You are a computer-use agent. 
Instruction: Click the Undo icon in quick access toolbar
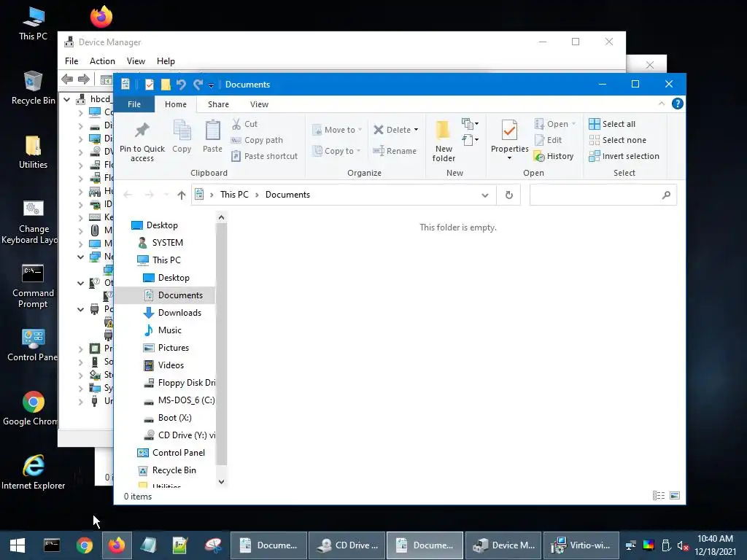point(181,85)
